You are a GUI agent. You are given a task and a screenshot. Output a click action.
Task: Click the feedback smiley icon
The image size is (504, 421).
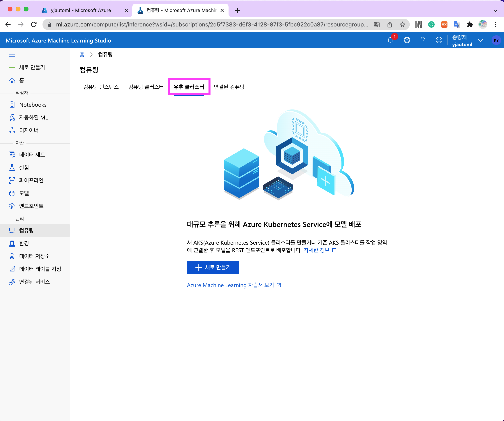(x=439, y=40)
